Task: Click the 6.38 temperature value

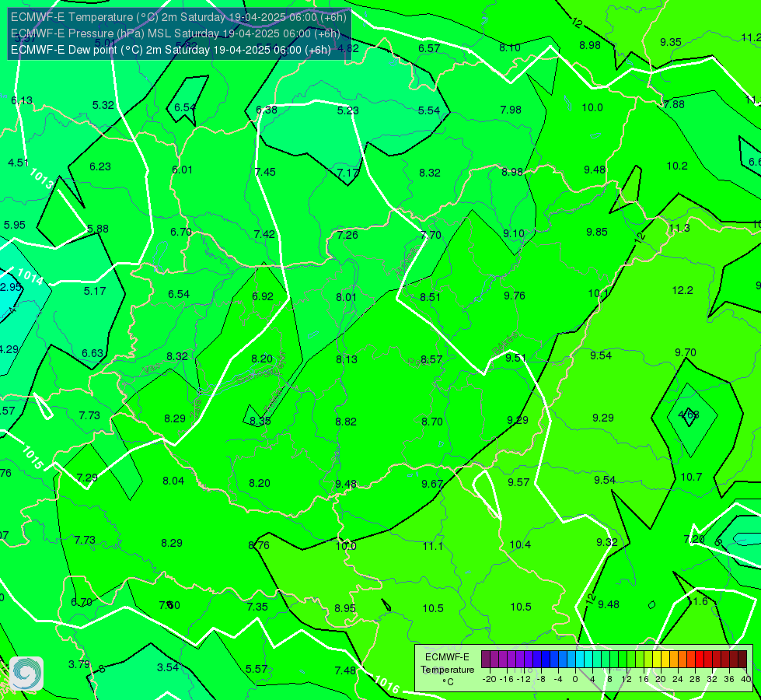Action: pyautogui.click(x=267, y=110)
